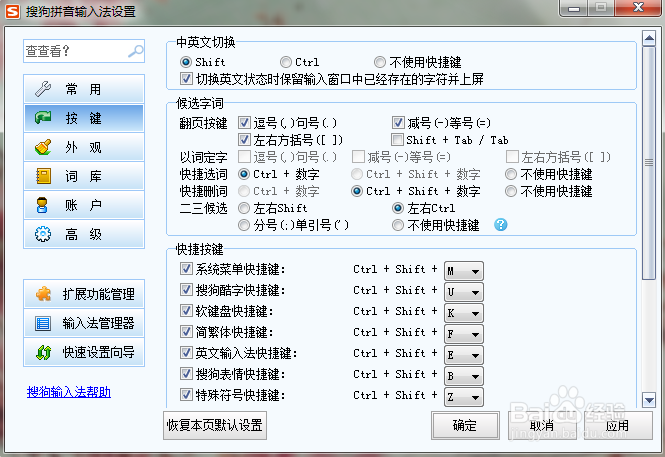
Task: Click into the 查查看 search field
Action: pyautogui.click(x=72, y=51)
